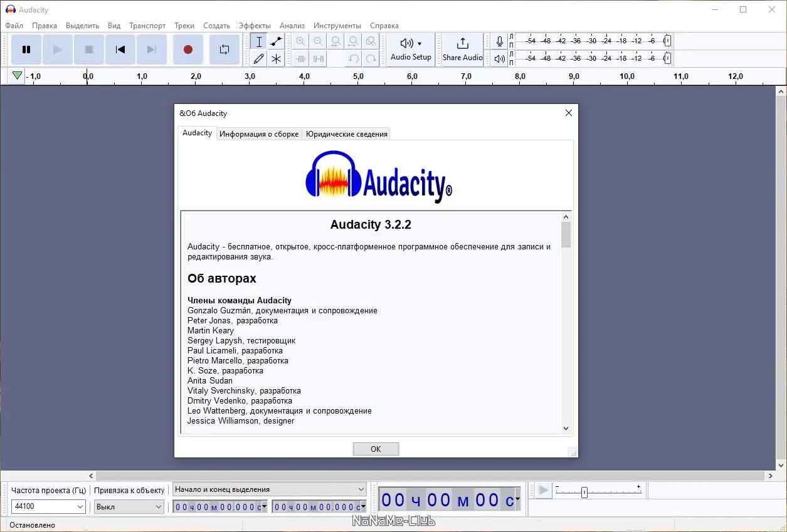This screenshot has height=532, width=787.
Task: Click the Об авторах heading
Action: pos(222,278)
